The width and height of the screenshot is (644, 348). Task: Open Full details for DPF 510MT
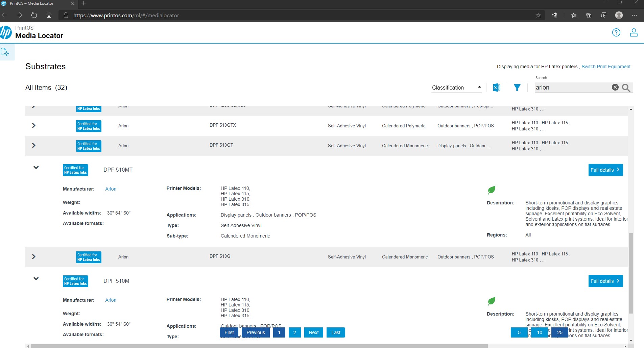click(x=605, y=170)
